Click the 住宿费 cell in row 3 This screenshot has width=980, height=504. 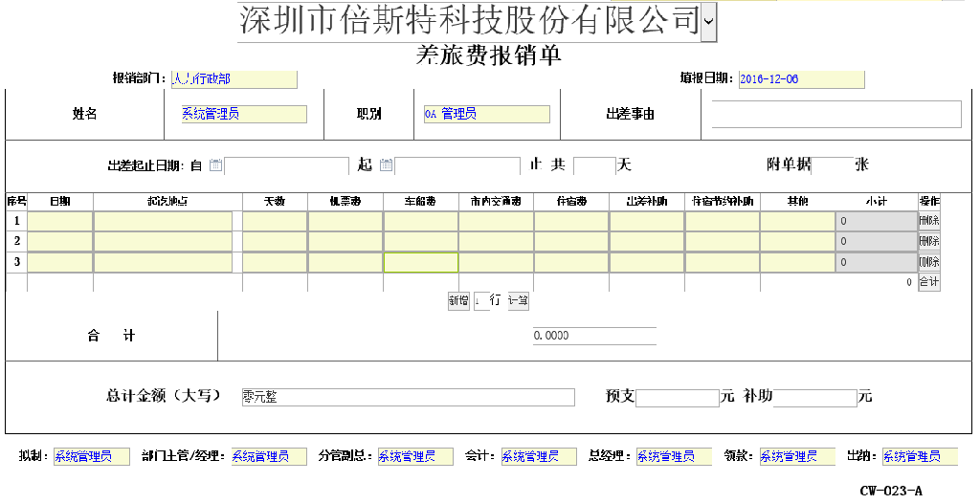572,262
